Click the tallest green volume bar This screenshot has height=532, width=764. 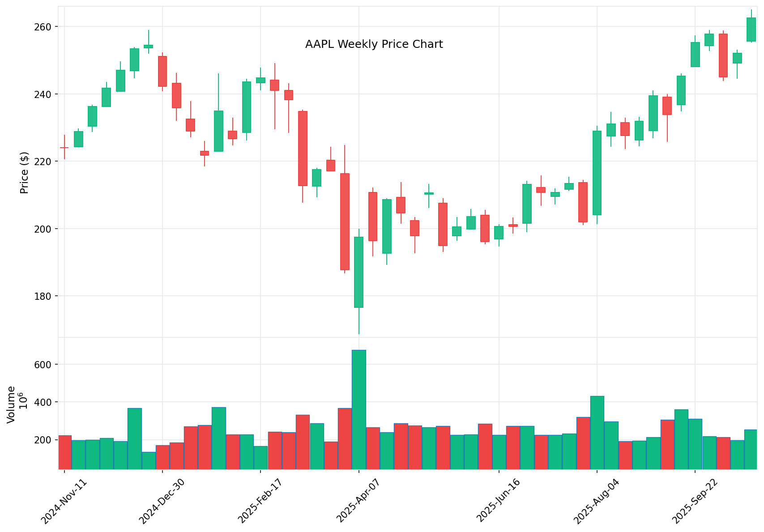(359, 409)
